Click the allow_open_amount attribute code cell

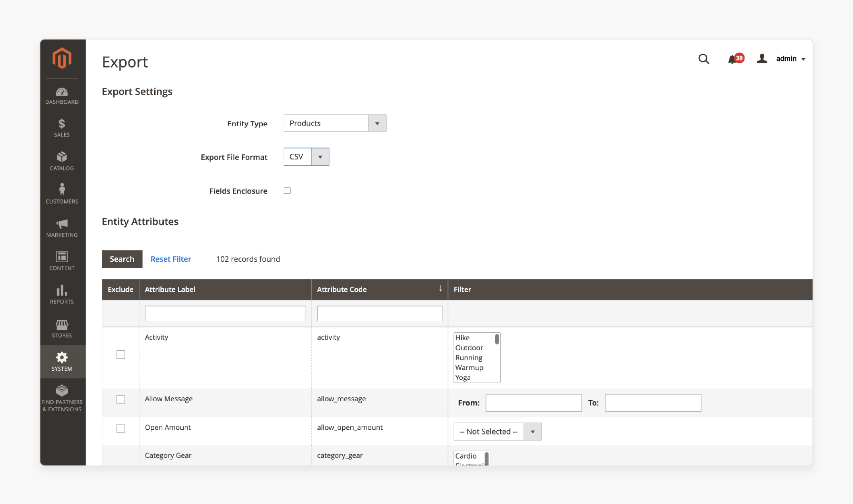click(x=350, y=427)
